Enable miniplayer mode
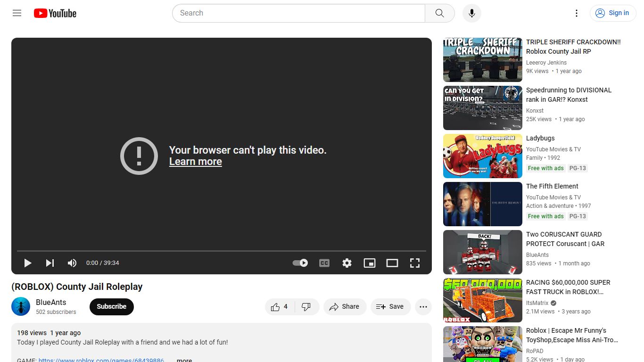This screenshot has width=644, height=362. [370, 263]
